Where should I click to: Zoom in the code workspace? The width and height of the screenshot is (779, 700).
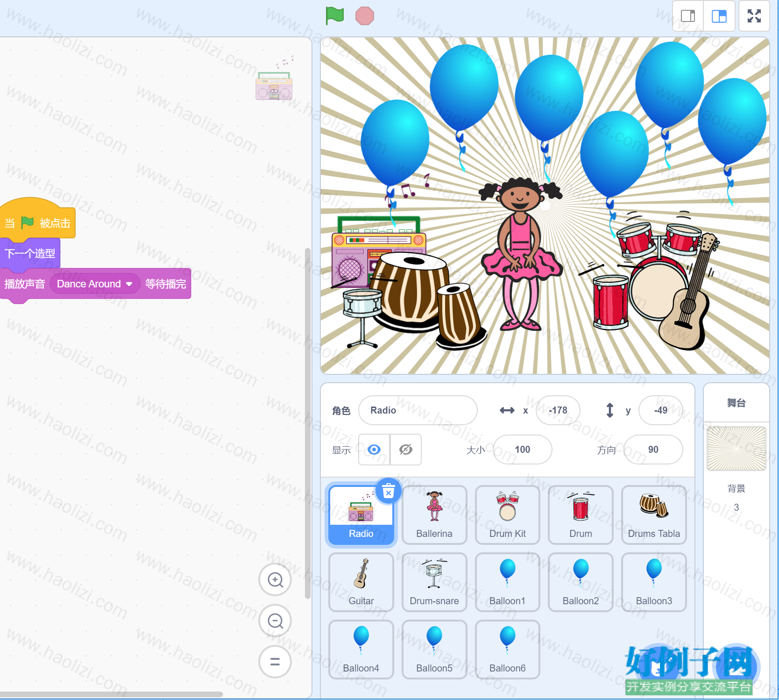275,580
